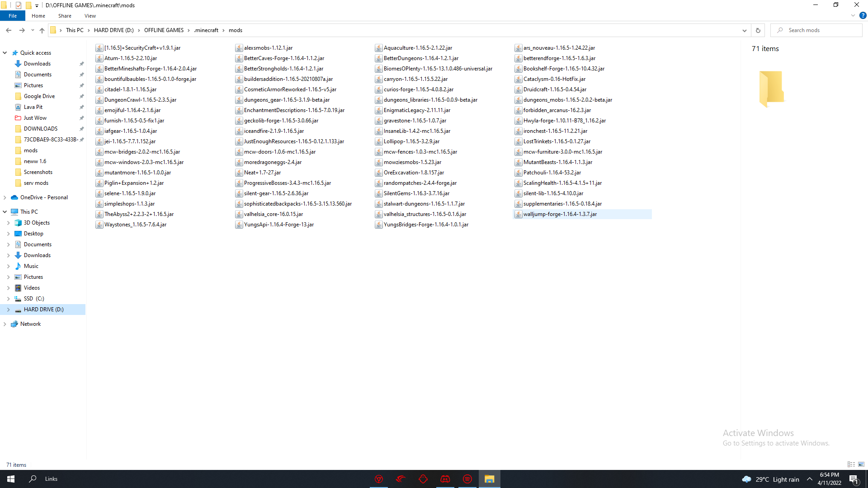Expand OneDrive - Personal node
This screenshot has height=488, width=868.
5,197
